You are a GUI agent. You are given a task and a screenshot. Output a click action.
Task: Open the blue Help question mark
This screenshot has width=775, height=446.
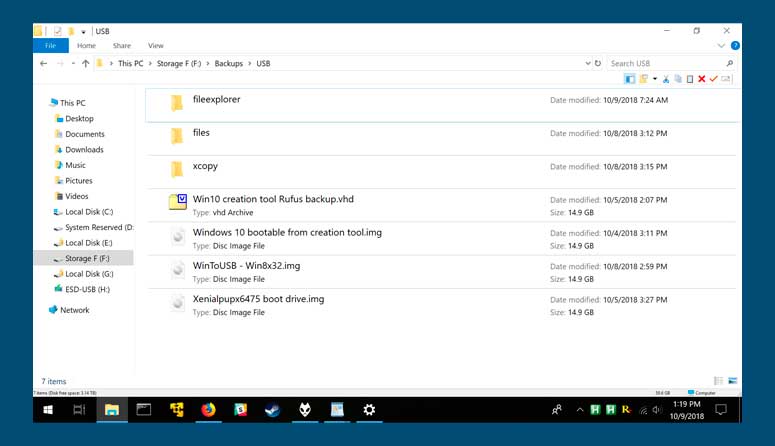(x=735, y=45)
